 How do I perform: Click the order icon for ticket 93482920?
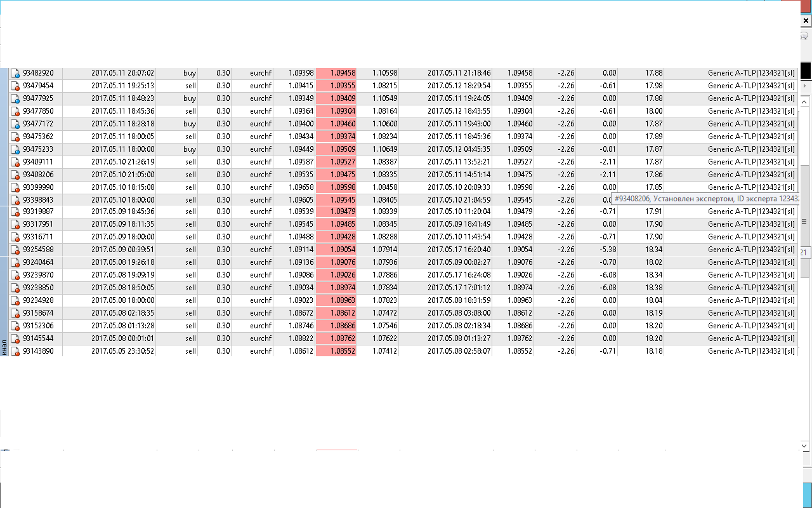pyautogui.click(x=15, y=73)
